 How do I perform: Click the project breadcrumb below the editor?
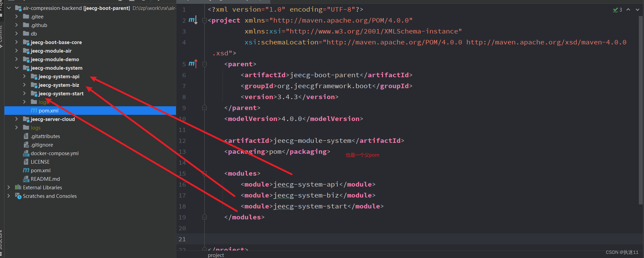coord(216,255)
